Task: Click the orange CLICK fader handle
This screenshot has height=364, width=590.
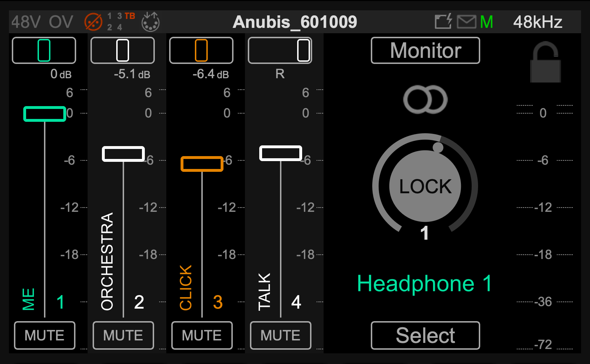Action: 202,164
